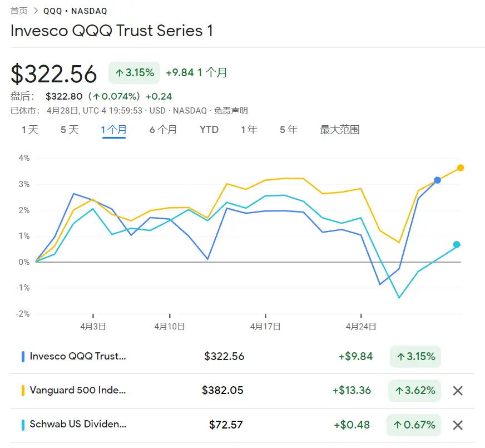Image resolution: width=485 pixels, height=448 pixels.
Task: Click the ↑3.15% badge in Invesco row
Action: tap(415, 356)
